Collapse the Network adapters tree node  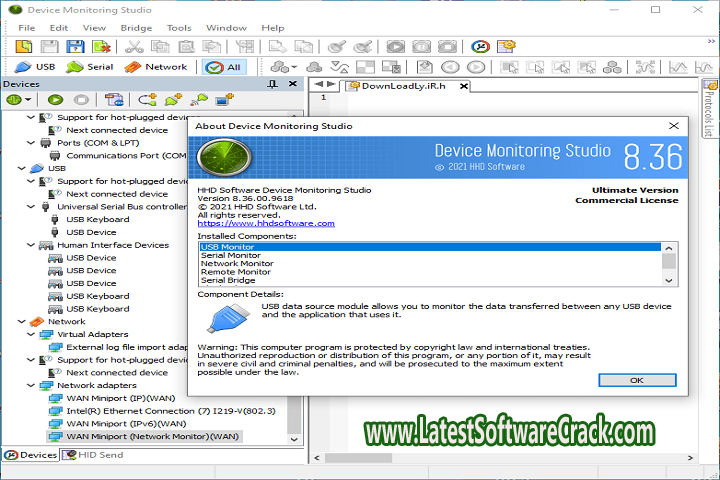[31, 385]
